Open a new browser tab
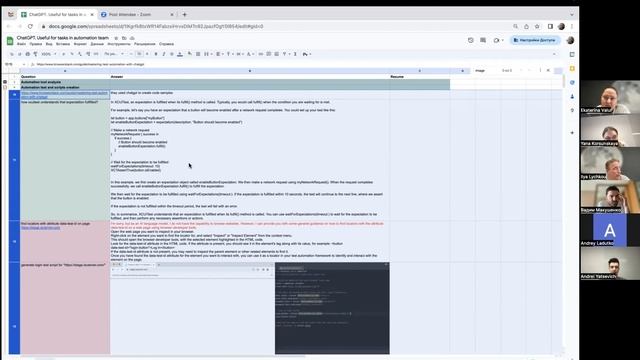This screenshot has height=360, width=640. pos(184,14)
